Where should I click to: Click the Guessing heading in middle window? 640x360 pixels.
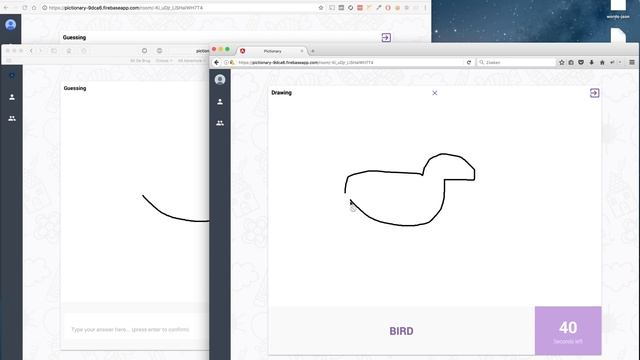(x=75, y=88)
